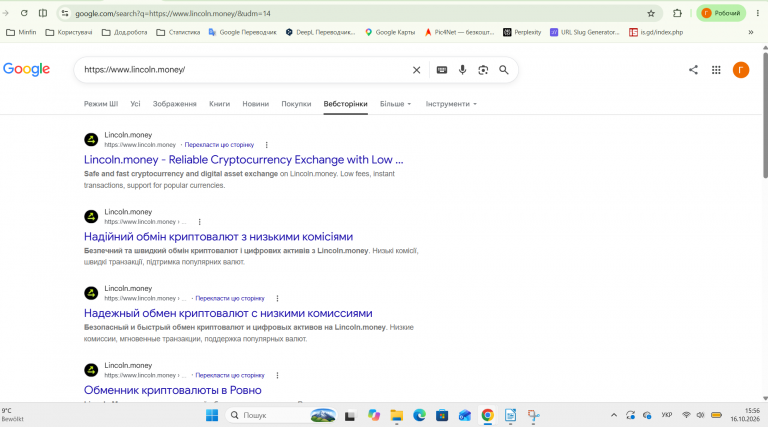Translate the Обменник криптовалюты result page
This screenshot has height=427, width=768.
230,375
